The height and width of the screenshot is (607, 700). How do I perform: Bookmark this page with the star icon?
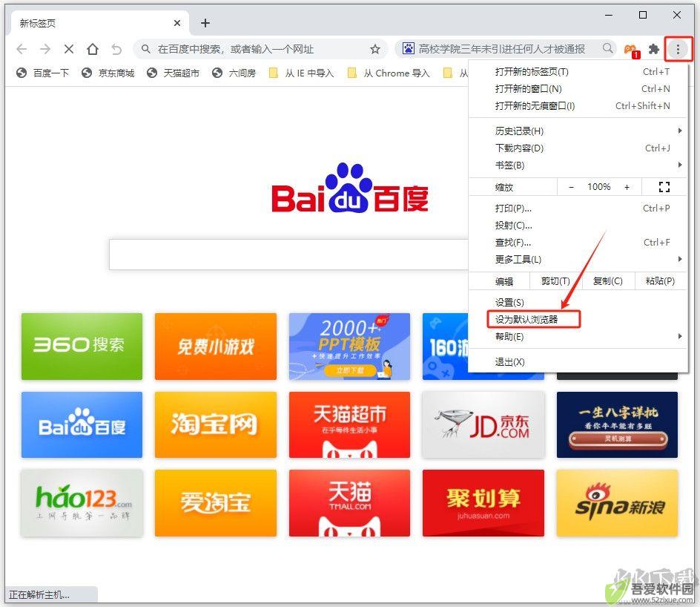coord(375,49)
